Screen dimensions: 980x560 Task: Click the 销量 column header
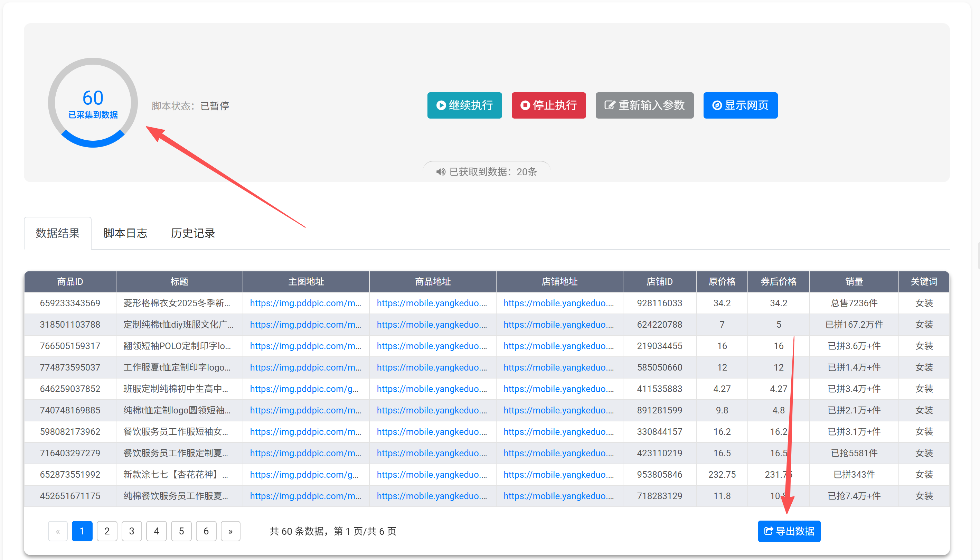[x=854, y=282]
